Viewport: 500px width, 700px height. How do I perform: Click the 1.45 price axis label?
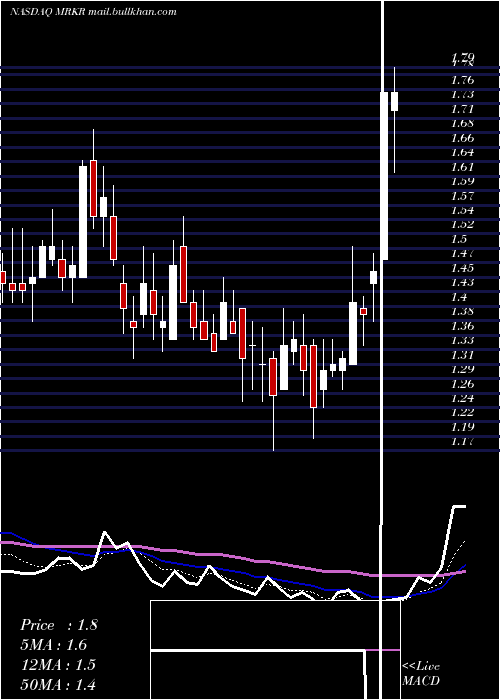(x=462, y=268)
